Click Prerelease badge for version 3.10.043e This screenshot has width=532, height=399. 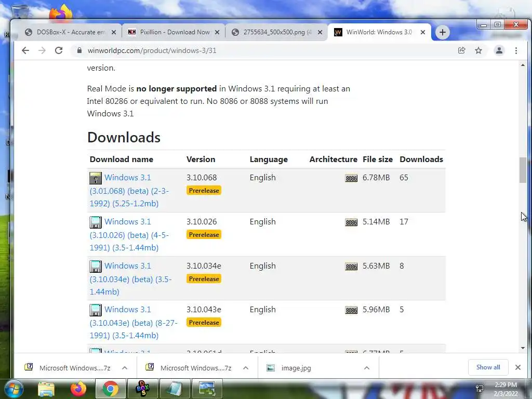[x=204, y=322]
